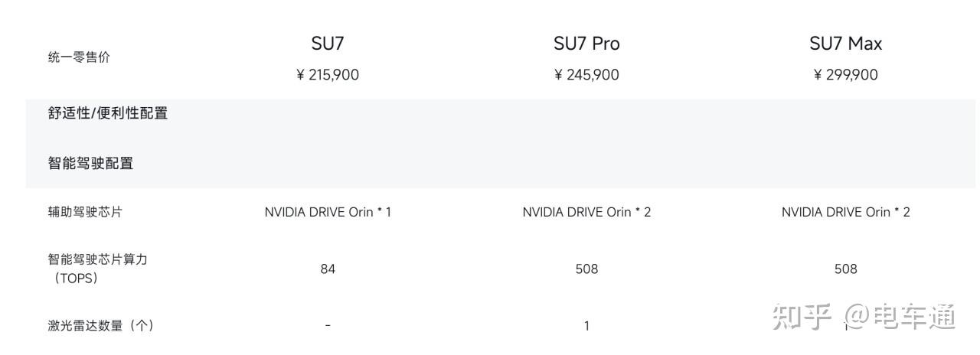The image size is (980, 355).
Task: Click the 84 TOPS value for SU7
Action: point(328,269)
